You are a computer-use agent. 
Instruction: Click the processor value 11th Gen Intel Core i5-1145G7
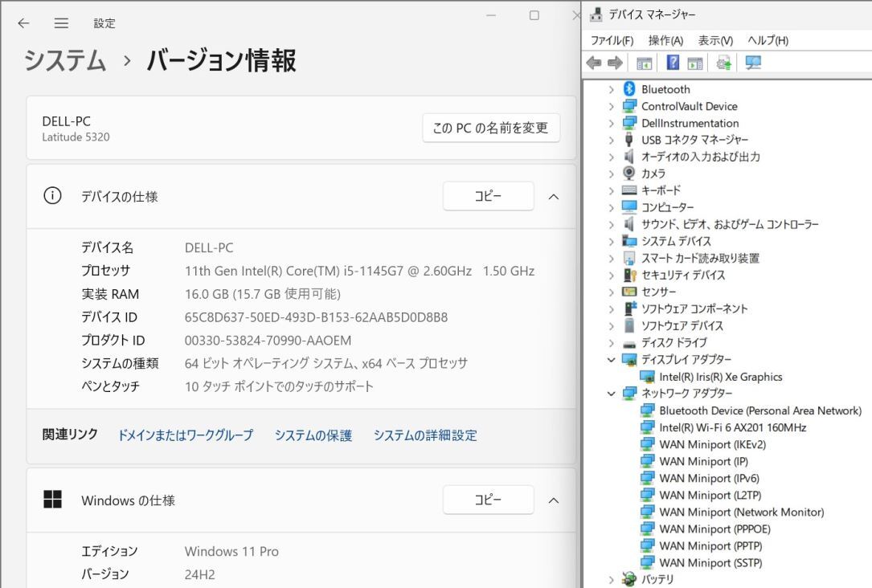point(328,271)
